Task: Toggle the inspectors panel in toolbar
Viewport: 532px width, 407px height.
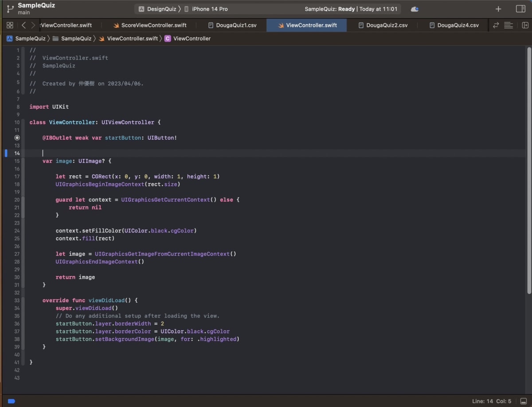Action: point(520,9)
